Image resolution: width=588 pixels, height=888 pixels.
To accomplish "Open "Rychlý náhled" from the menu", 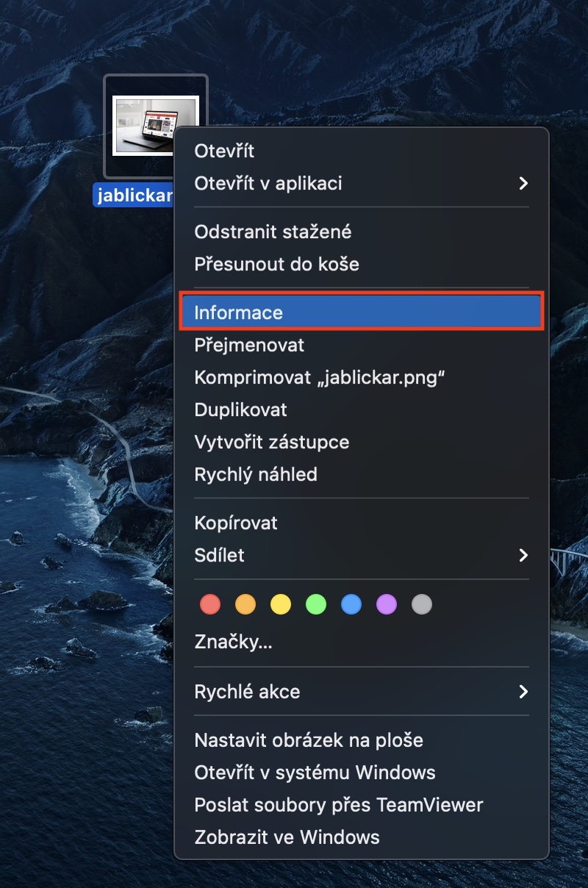I will tap(256, 474).
